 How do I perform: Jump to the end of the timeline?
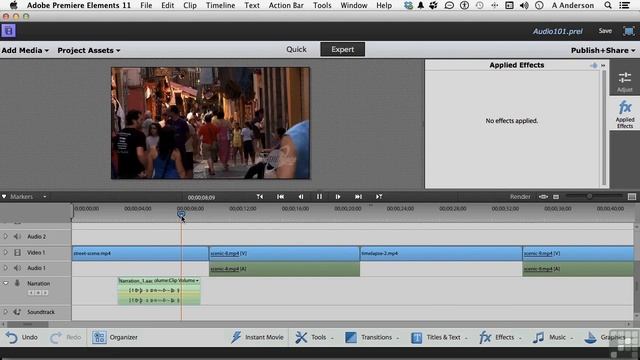358,197
